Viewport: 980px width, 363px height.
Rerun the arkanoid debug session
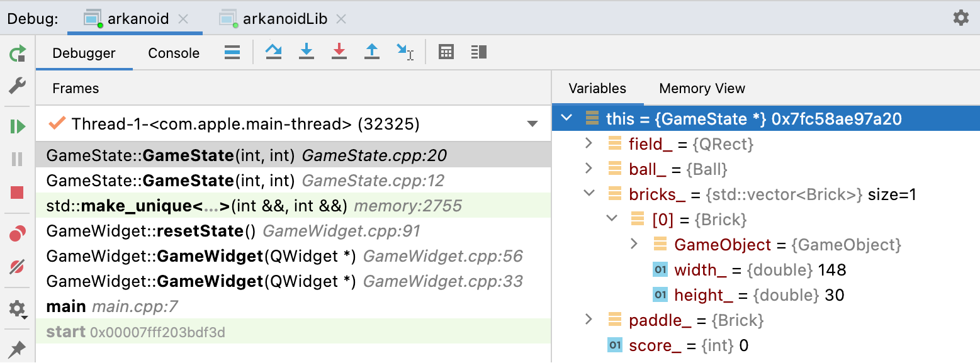[x=18, y=54]
